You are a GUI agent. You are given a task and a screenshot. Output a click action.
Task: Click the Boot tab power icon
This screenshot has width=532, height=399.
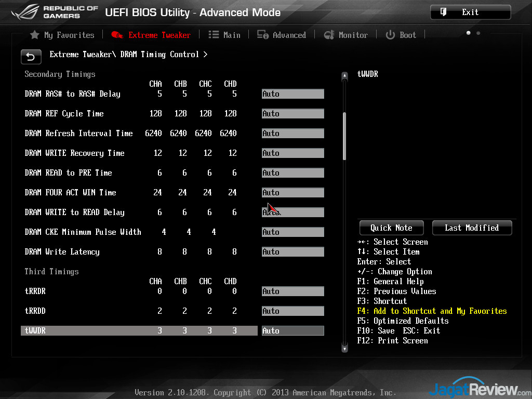pos(390,35)
